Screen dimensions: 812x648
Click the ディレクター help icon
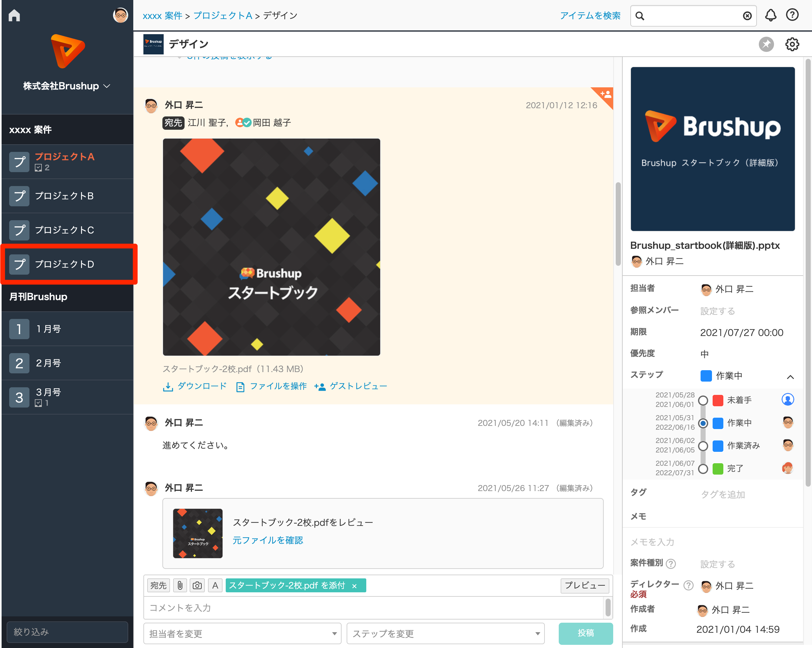(x=689, y=585)
